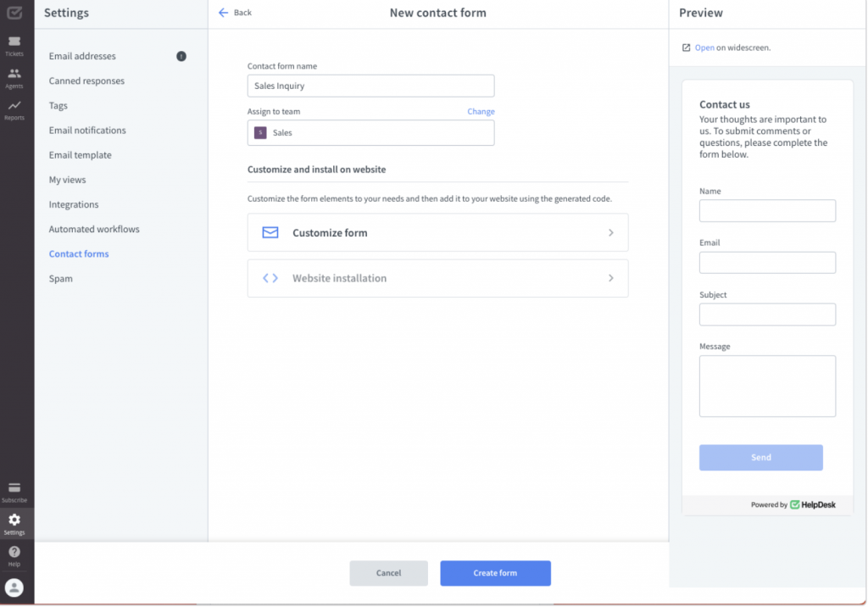Click the Create form button

(x=495, y=573)
